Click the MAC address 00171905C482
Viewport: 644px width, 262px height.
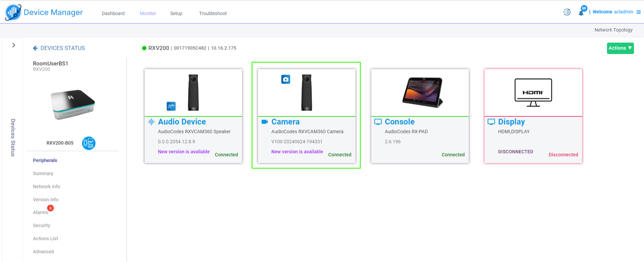point(190,48)
